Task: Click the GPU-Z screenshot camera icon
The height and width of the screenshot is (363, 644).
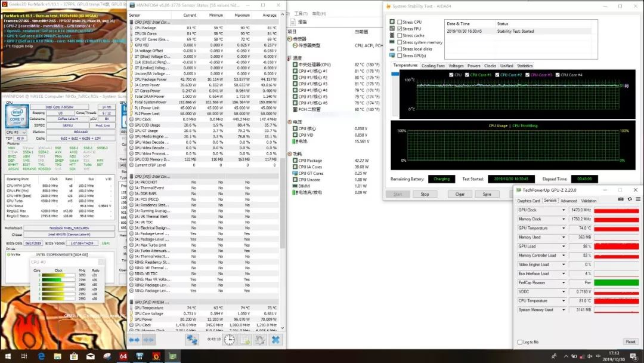Action: [621, 199]
